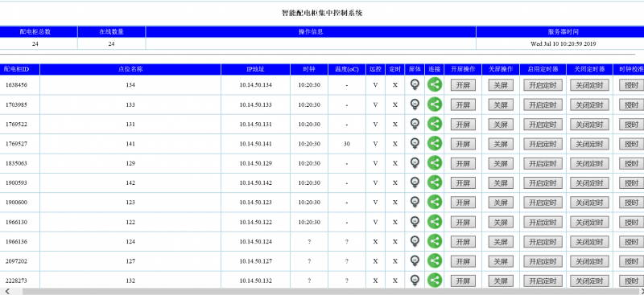Image resolution: width=644 pixels, height=295 pixels.
Task: Click the green connection icon for row 134
Action: pyautogui.click(x=435, y=84)
